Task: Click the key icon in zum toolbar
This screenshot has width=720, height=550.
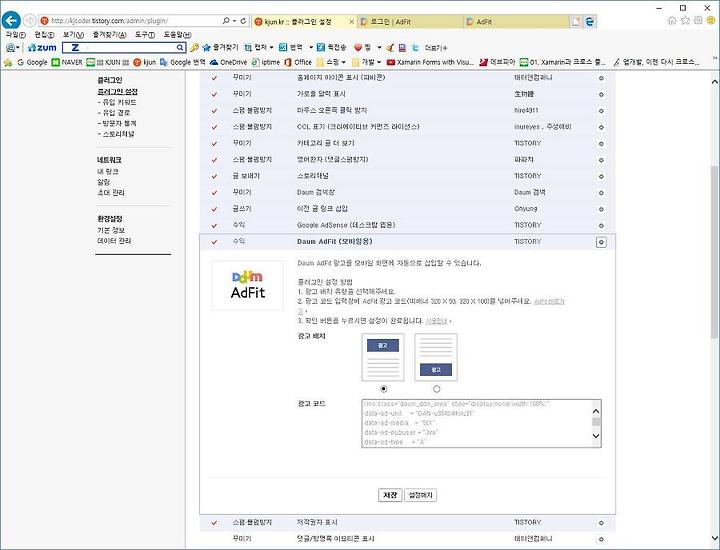Action: pos(194,47)
